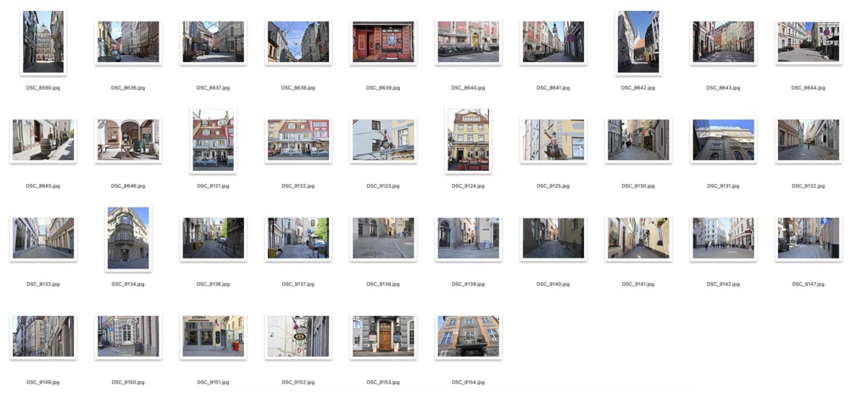Pick the DSC_9132.jpg street thumbnail
The height and width of the screenshot is (393, 868).
point(808,140)
